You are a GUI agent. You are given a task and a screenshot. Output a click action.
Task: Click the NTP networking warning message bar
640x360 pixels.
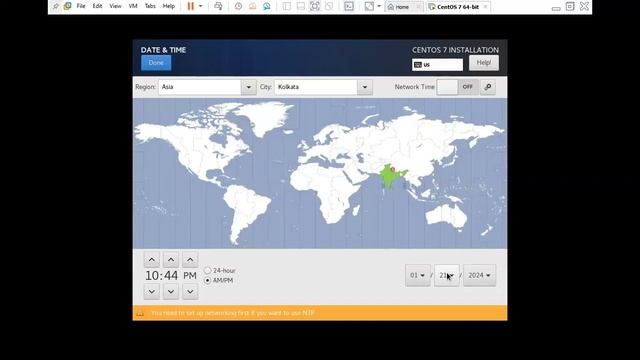tap(320, 313)
